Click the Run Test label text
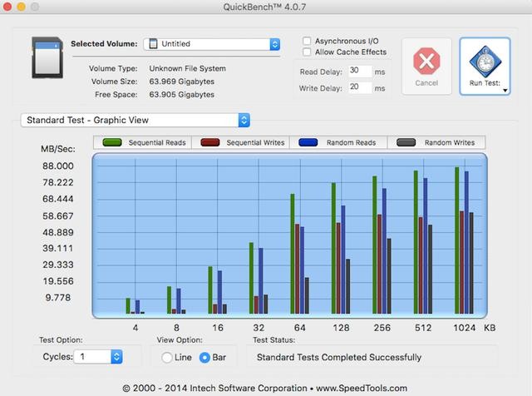 (485, 83)
